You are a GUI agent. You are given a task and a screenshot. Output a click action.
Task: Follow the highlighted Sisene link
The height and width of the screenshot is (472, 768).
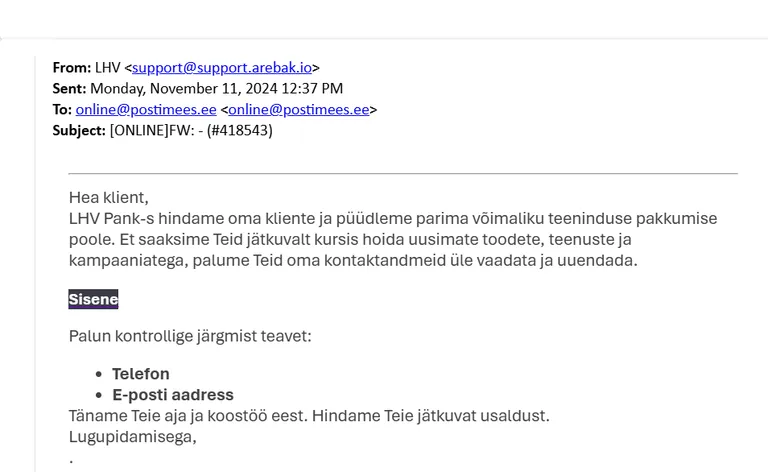point(93,299)
